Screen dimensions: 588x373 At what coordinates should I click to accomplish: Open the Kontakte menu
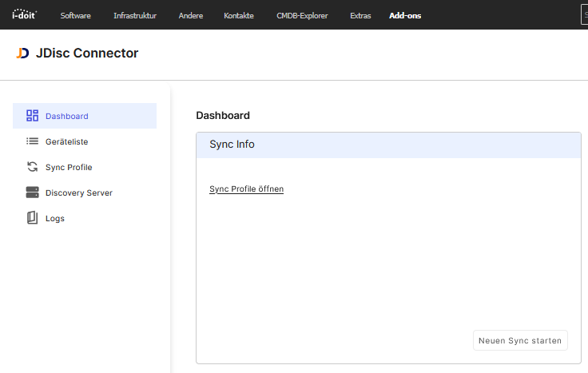pyautogui.click(x=239, y=15)
